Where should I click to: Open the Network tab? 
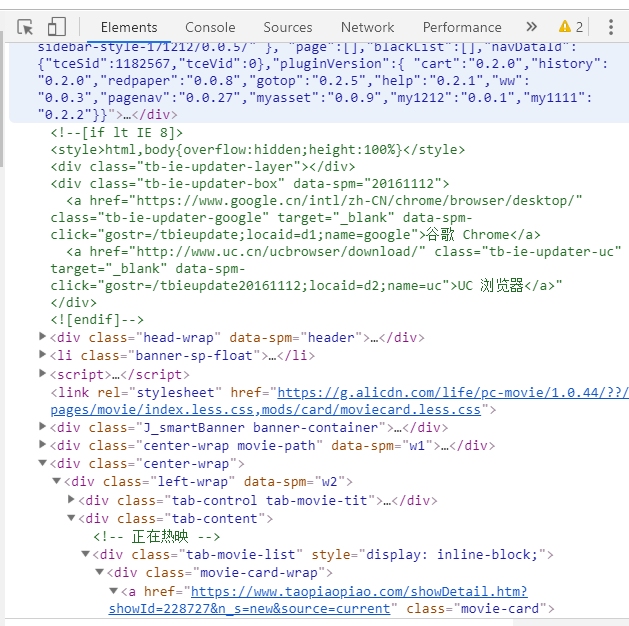[x=367, y=27]
